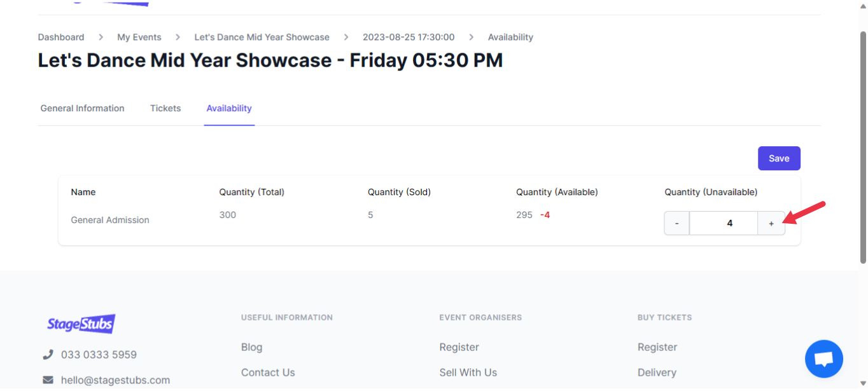Click the email envelope icon
868x391 pixels.
click(x=48, y=380)
